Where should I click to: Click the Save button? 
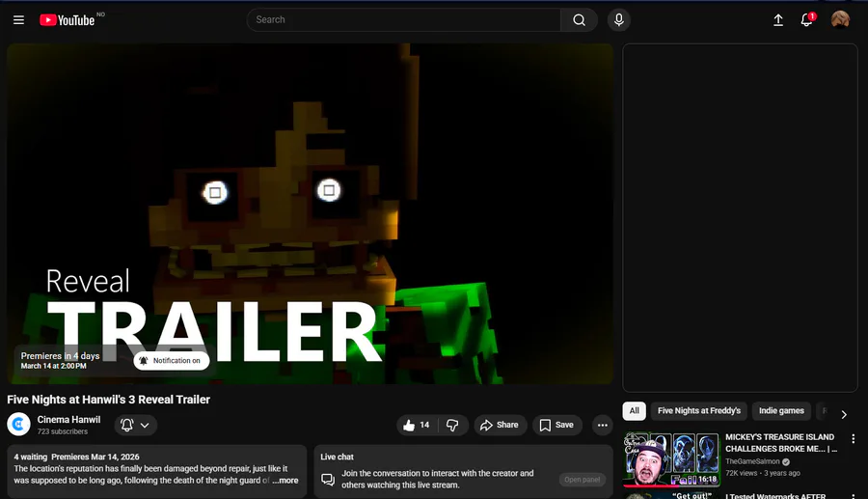556,425
